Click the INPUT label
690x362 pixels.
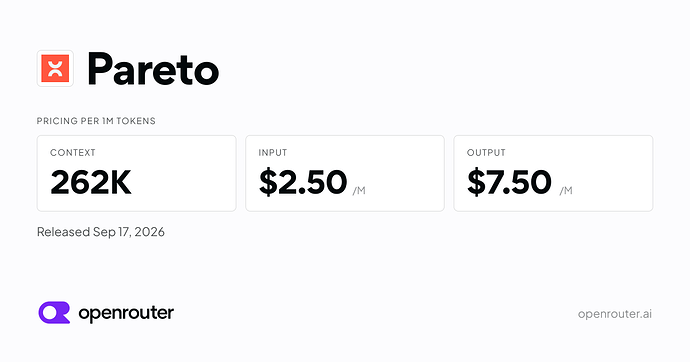[x=273, y=153]
